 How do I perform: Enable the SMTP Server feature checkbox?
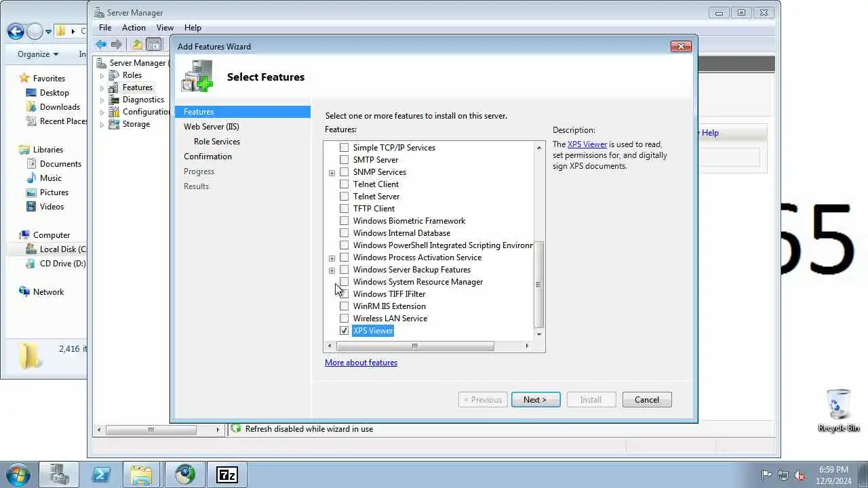click(x=344, y=159)
